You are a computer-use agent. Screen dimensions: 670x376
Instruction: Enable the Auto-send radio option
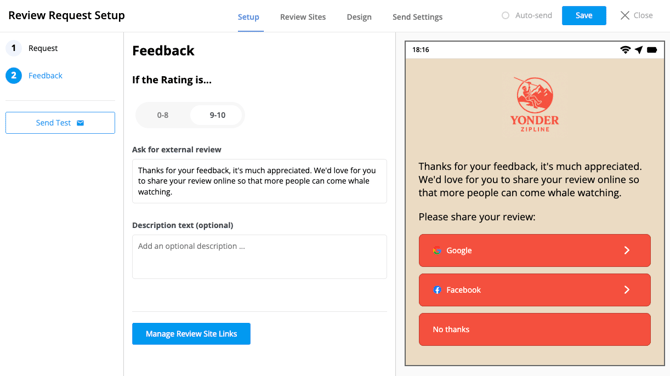click(x=505, y=15)
